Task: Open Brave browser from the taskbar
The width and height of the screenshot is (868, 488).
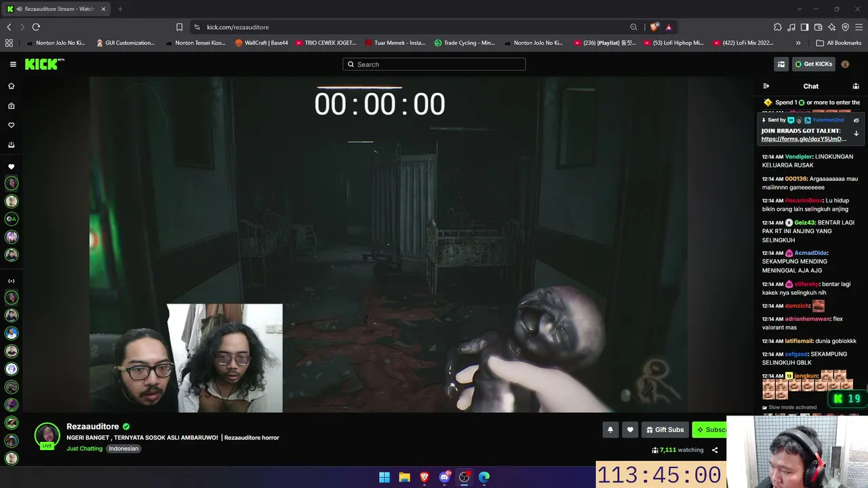Action: click(x=425, y=477)
